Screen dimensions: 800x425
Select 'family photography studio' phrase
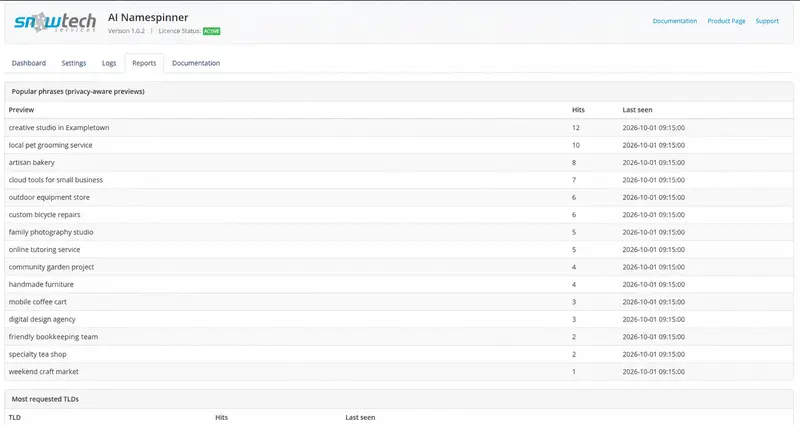(51, 232)
